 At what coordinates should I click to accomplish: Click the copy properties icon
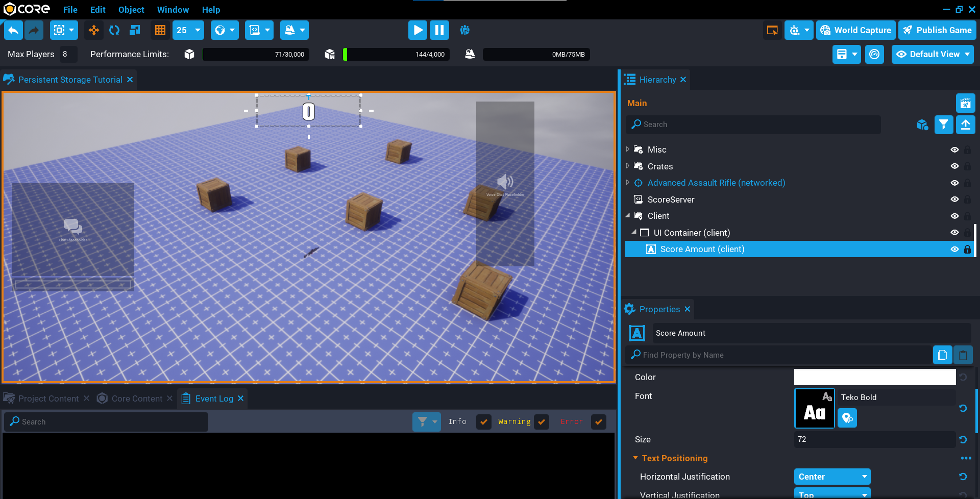(x=942, y=355)
